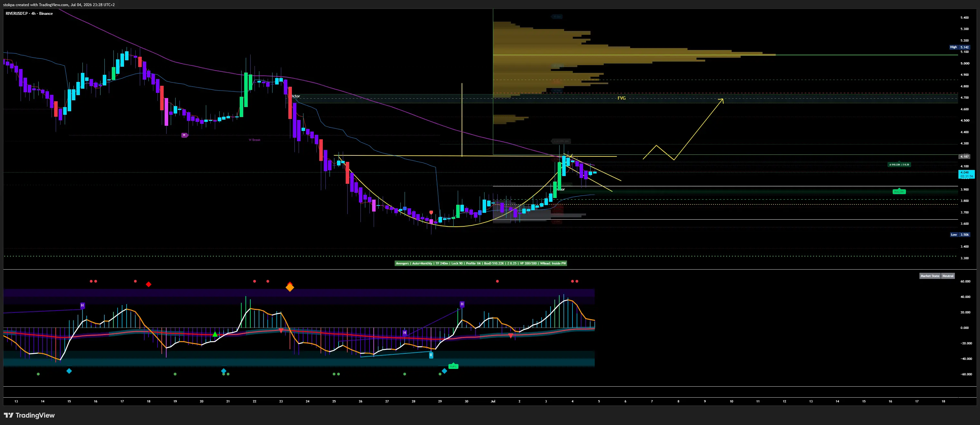Image resolution: width=980 pixels, height=425 pixels.
Task: Click the FVG zone label
Action: coord(621,98)
